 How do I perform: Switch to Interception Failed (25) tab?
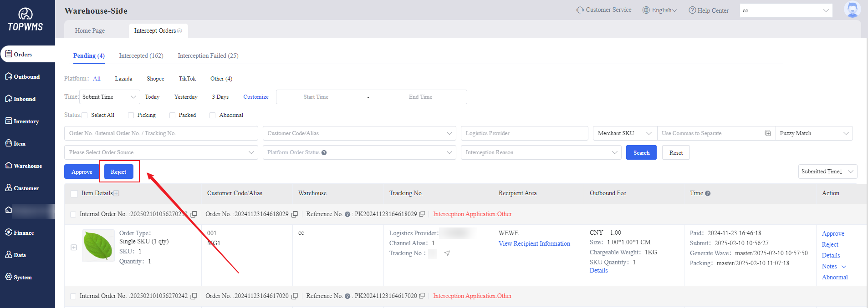coord(208,56)
